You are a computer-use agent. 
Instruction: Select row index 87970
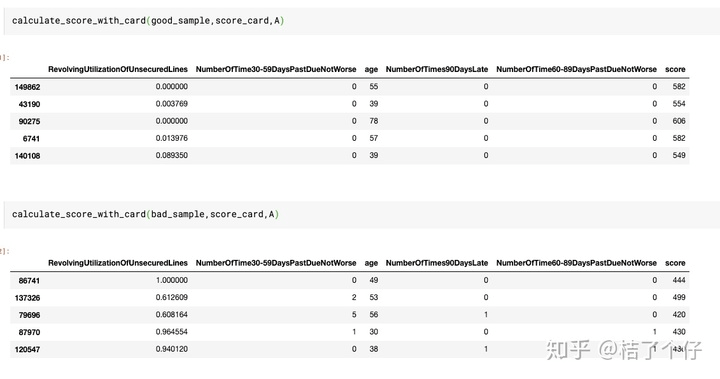point(29,332)
